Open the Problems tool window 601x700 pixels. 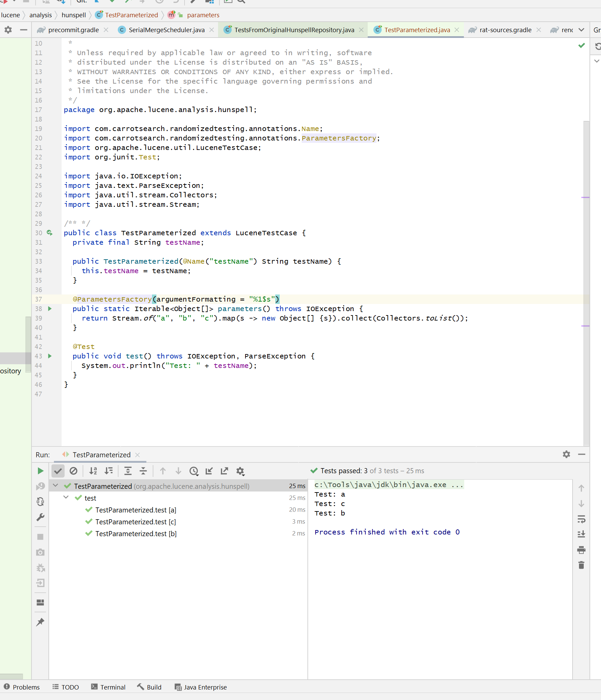[x=21, y=687]
